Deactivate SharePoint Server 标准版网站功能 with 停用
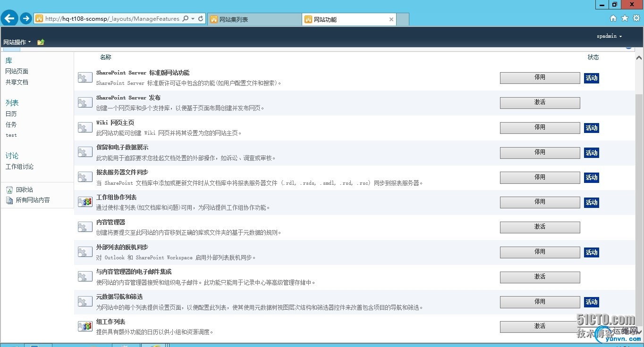The width and height of the screenshot is (644, 347). (x=540, y=78)
